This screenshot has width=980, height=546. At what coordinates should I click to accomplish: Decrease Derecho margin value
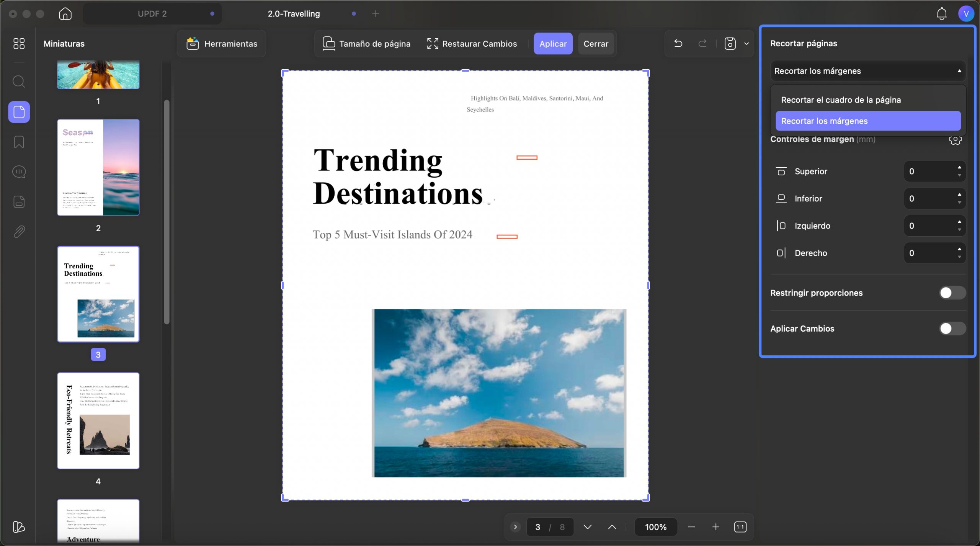click(959, 257)
